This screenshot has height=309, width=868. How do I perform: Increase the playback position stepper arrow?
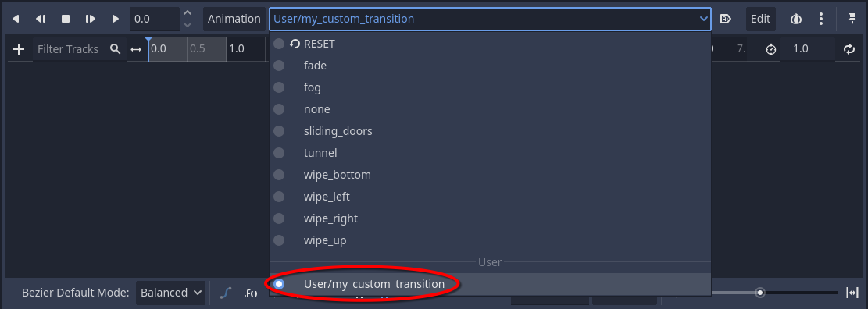pyautogui.click(x=188, y=13)
